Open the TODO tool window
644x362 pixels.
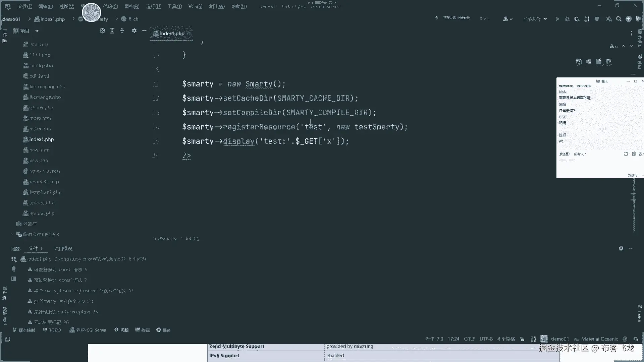tap(52, 330)
